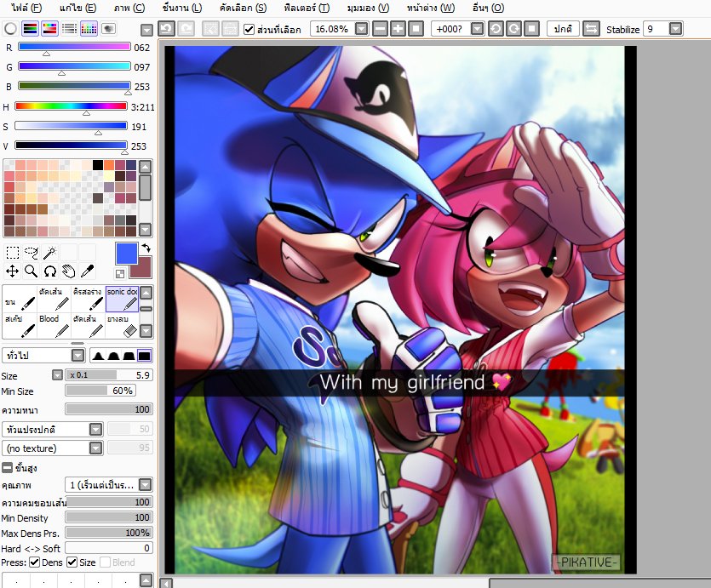Reset canvas rotation
This screenshot has height=588, width=711.
(x=531, y=29)
